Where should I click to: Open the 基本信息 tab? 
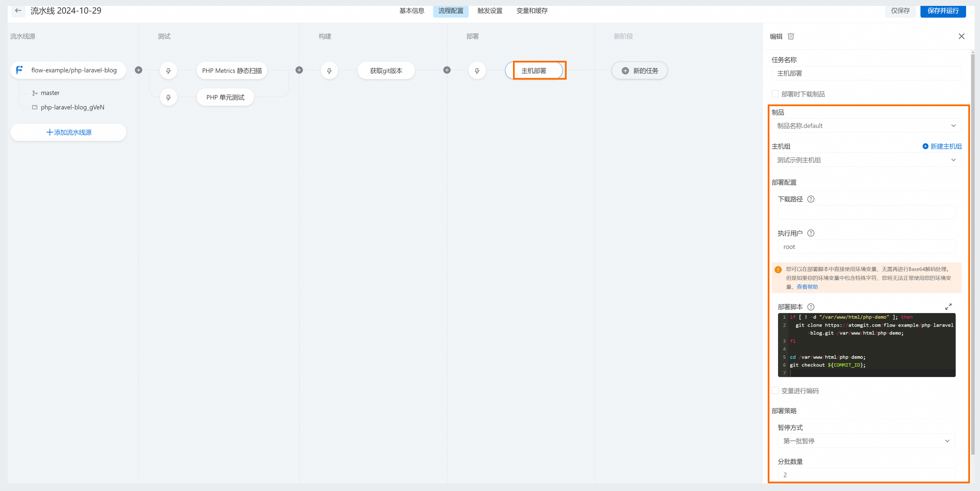[x=412, y=11]
